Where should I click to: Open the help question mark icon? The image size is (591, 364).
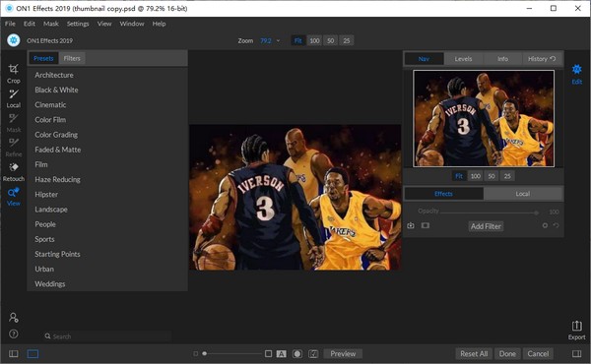coord(14,334)
